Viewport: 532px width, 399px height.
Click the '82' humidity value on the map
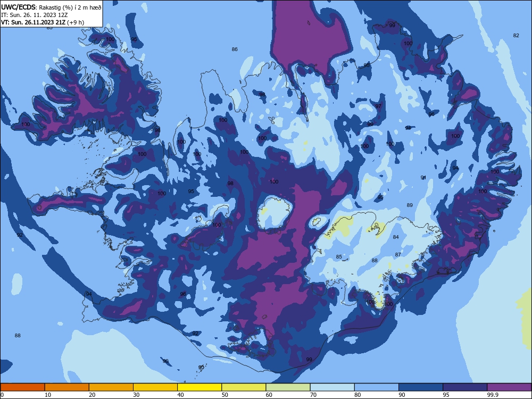point(516,35)
